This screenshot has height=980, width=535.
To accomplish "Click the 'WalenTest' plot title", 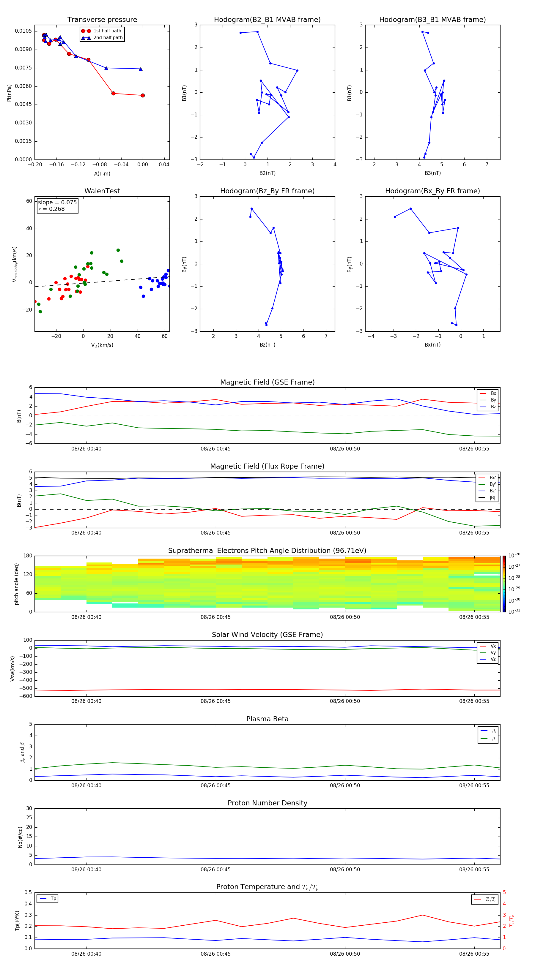I will [x=102, y=191].
